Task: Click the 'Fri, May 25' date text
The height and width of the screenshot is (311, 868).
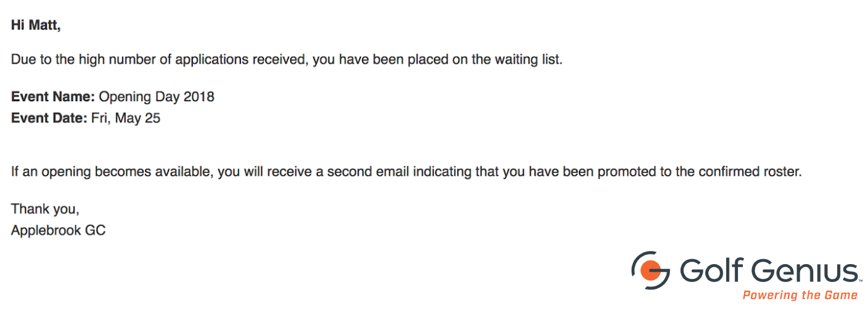Action: 126,118
